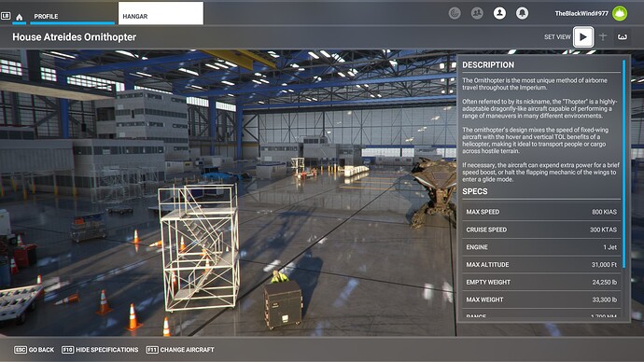The image size is (644, 362).
Task: Click the LB bumper icon
Action: (6, 16)
